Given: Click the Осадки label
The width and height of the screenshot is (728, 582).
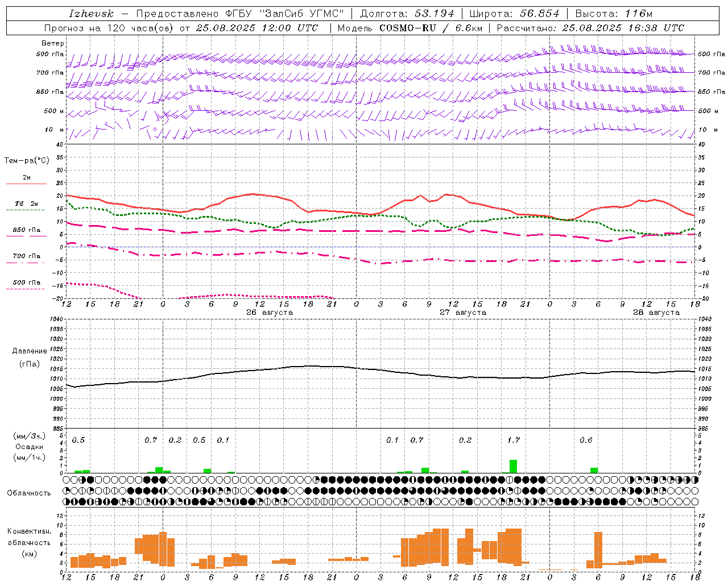Looking at the screenshot, I should pyautogui.click(x=30, y=447).
